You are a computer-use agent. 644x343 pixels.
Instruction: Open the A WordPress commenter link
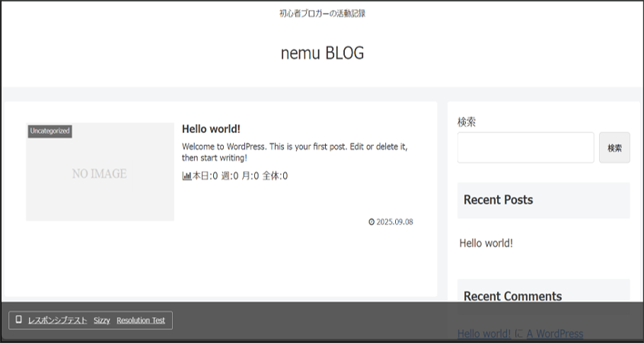(555, 334)
